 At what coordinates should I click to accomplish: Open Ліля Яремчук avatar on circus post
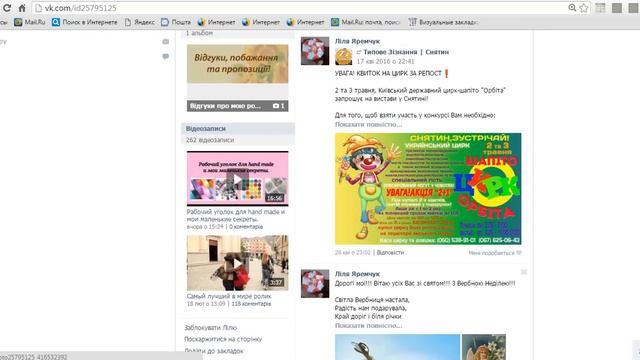[315, 51]
